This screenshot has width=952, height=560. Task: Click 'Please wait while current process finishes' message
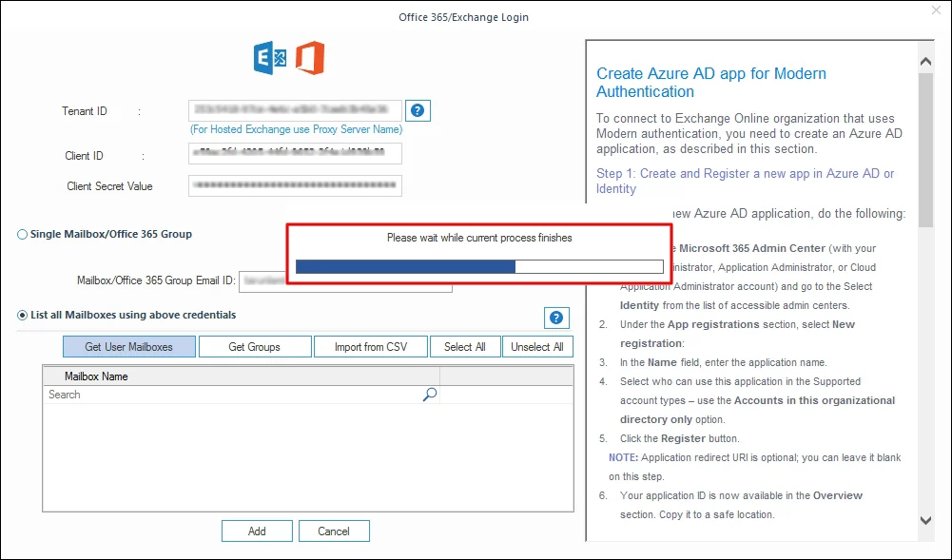tap(479, 238)
